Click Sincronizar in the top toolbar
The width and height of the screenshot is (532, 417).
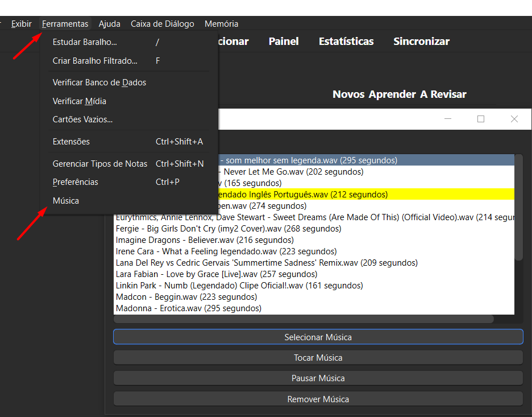point(421,42)
